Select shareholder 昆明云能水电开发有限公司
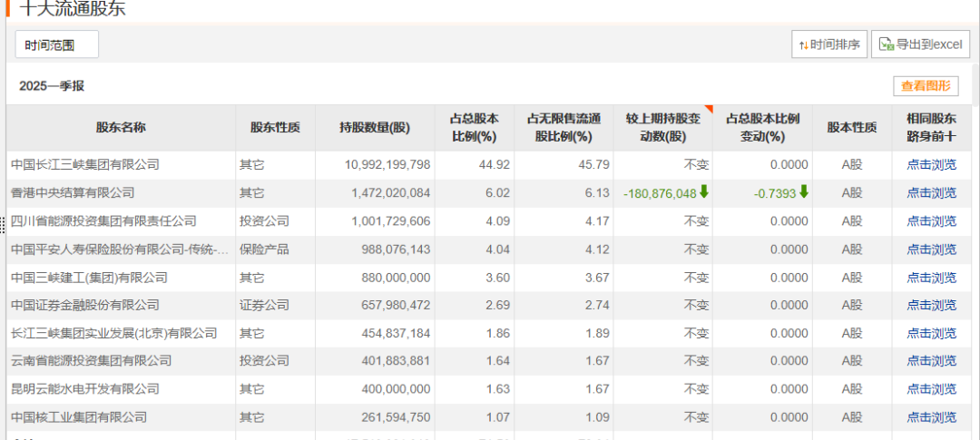 [x=85, y=389]
